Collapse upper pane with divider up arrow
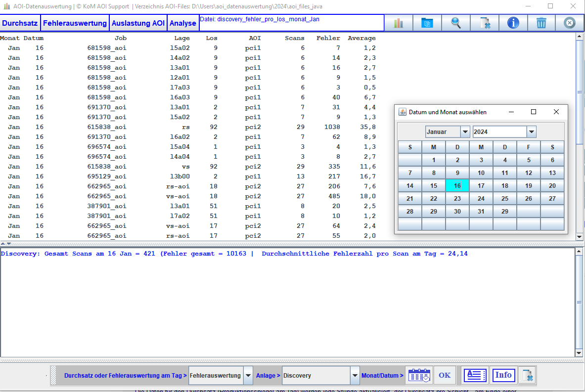This screenshot has height=392, width=585. pyautogui.click(x=3, y=244)
